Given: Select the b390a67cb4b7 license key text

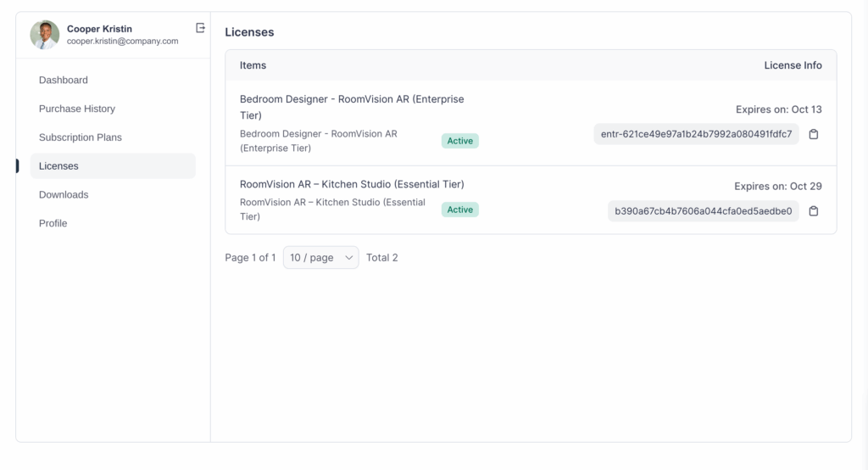Looking at the screenshot, I should click(x=703, y=211).
